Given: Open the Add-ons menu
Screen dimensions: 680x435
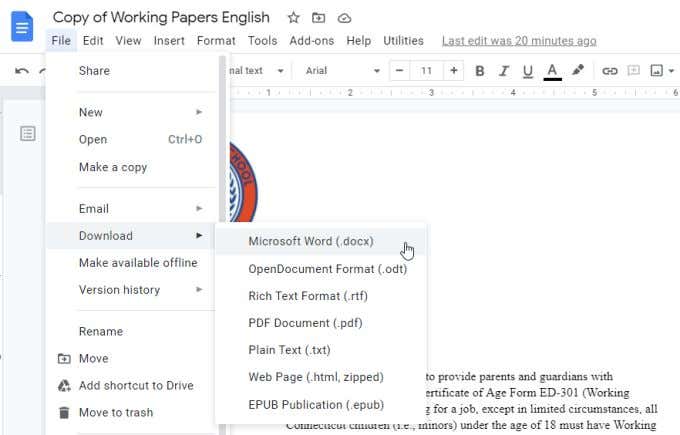Looking at the screenshot, I should pyautogui.click(x=312, y=40).
